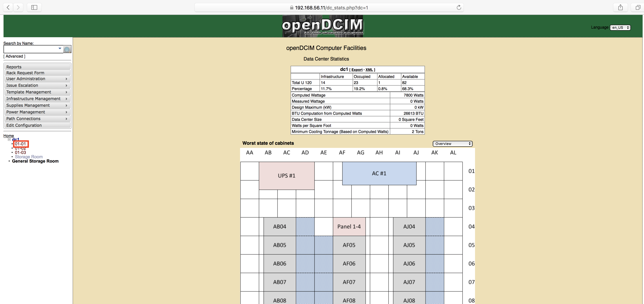Screen dimensions: 644x304
Task: Select cabinet AB04 on the map
Action: 279,226
